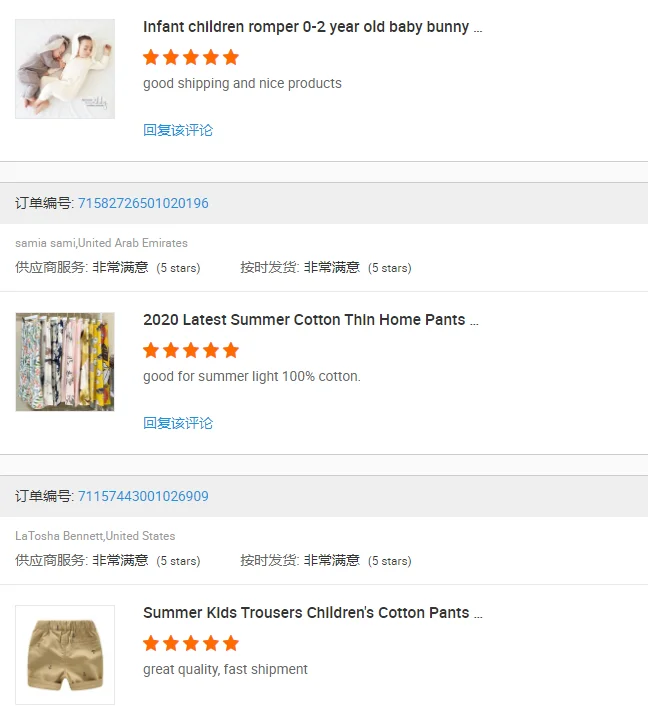Click the stars on the kids trousers review
Image resolution: width=648 pixels, height=706 pixels.
pos(191,643)
